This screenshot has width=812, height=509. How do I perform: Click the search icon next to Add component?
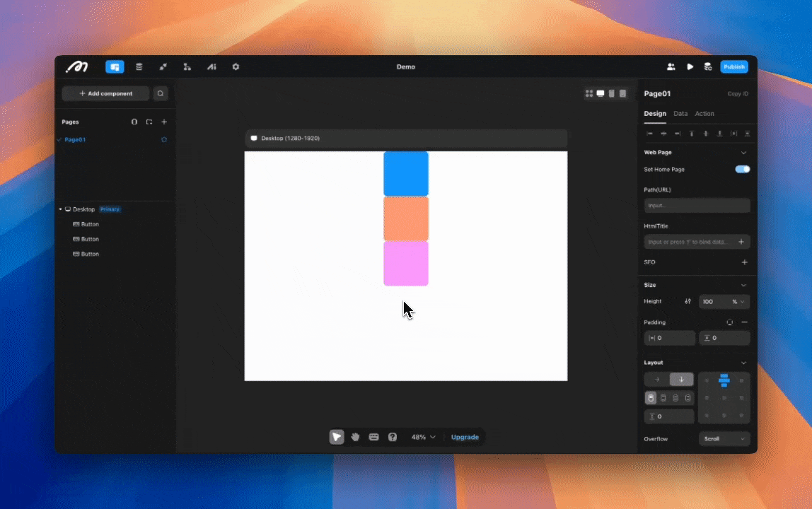[x=161, y=94]
